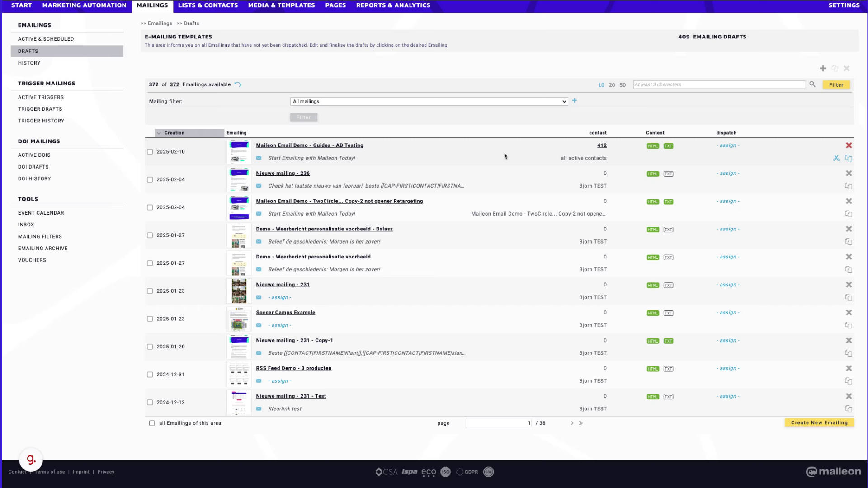The image size is (868, 488).
Task: Add a mailing filter with plus icon
Action: 575,101
